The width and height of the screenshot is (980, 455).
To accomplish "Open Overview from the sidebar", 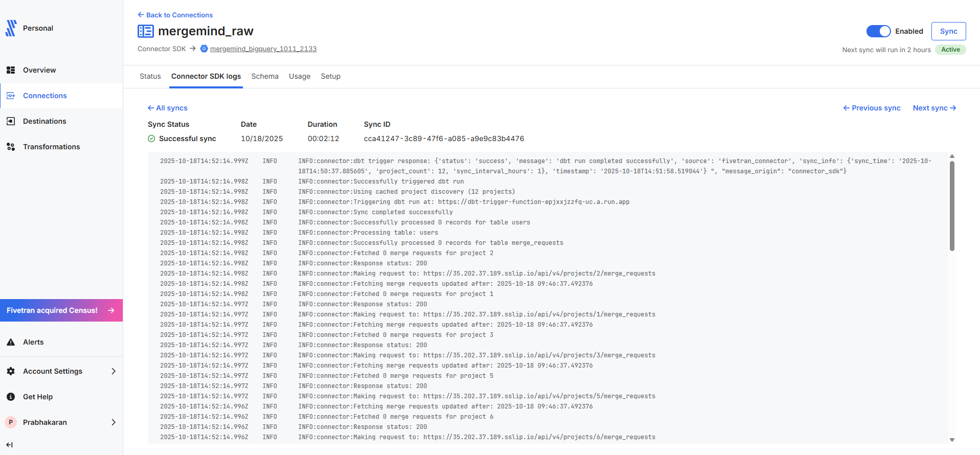I will (39, 70).
